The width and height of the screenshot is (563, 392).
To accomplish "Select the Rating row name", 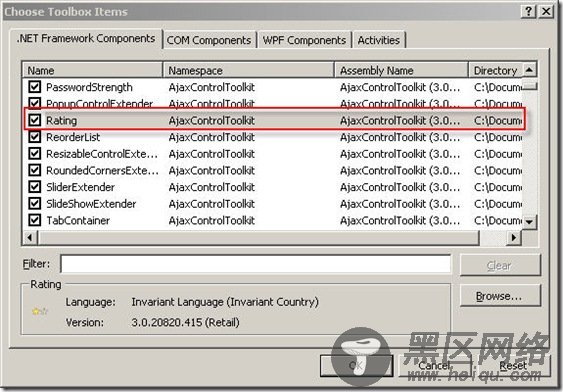I will (x=61, y=120).
